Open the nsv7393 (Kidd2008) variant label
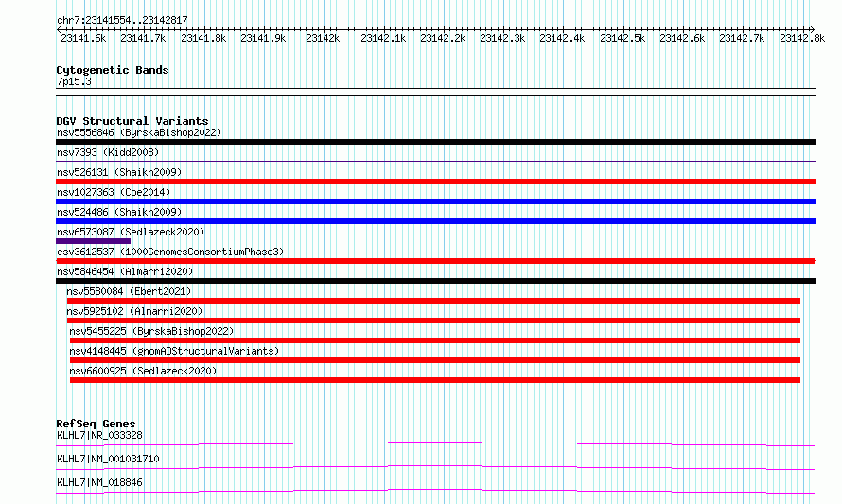Image resolution: width=842 pixels, height=504 pixels. (108, 152)
